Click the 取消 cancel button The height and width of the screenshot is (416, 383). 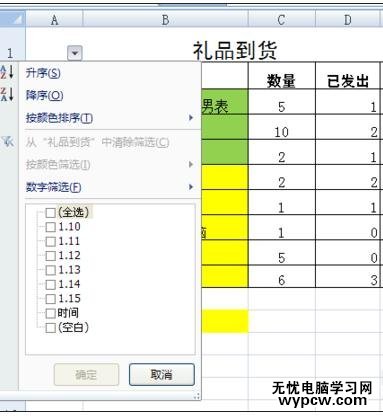click(162, 375)
